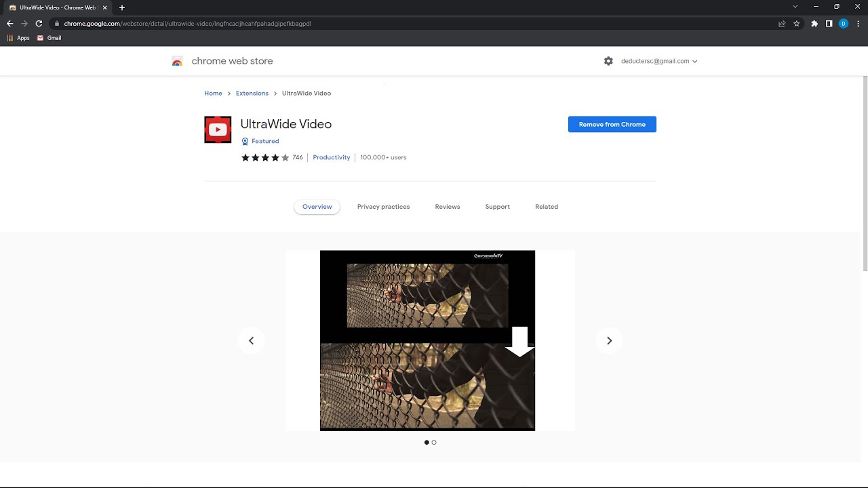Go to Extensions breadcrumb link
This screenshot has width=868, height=488.
[x=252, y=93]
